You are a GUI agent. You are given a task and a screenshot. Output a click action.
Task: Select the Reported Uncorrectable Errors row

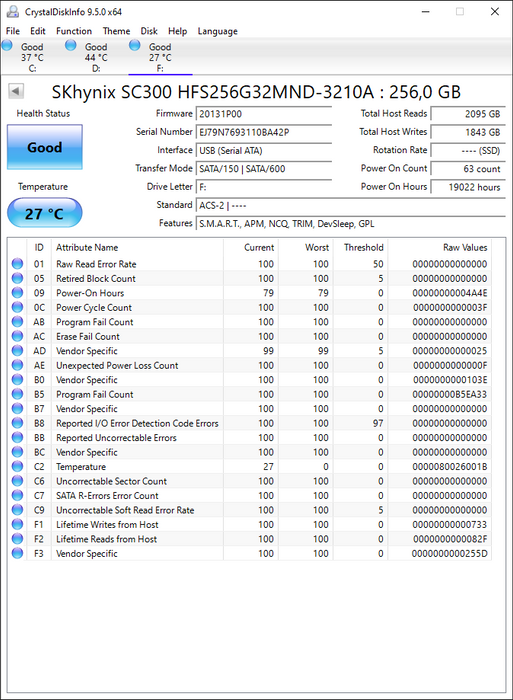250,438
